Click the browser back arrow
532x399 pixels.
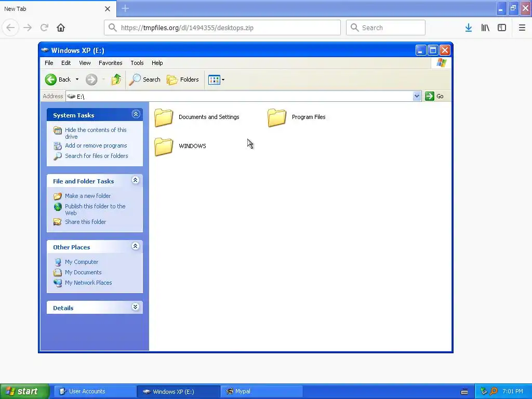pos(10,28)
